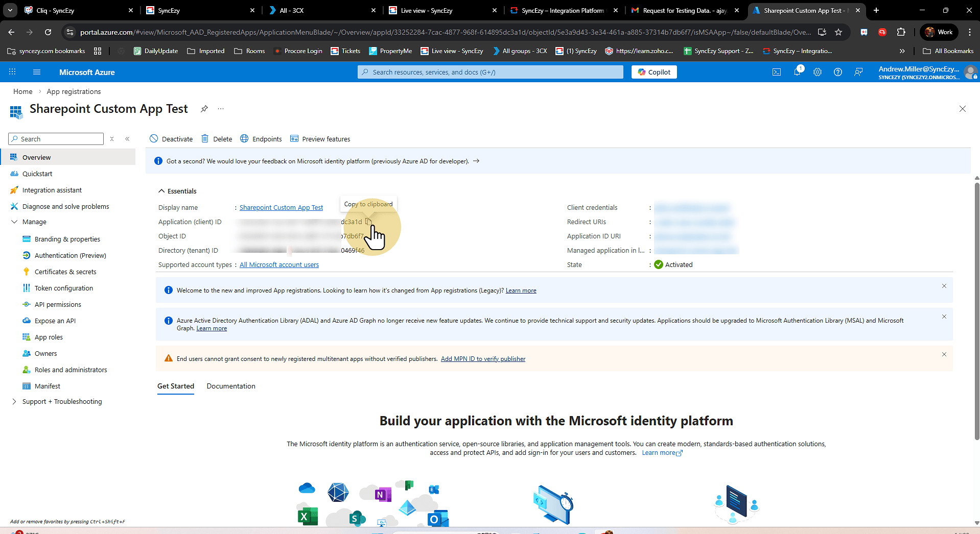Click the feedback icon in header
Image resolution: width=980 pixels, height=534 pixels.
tap(858, 72)
